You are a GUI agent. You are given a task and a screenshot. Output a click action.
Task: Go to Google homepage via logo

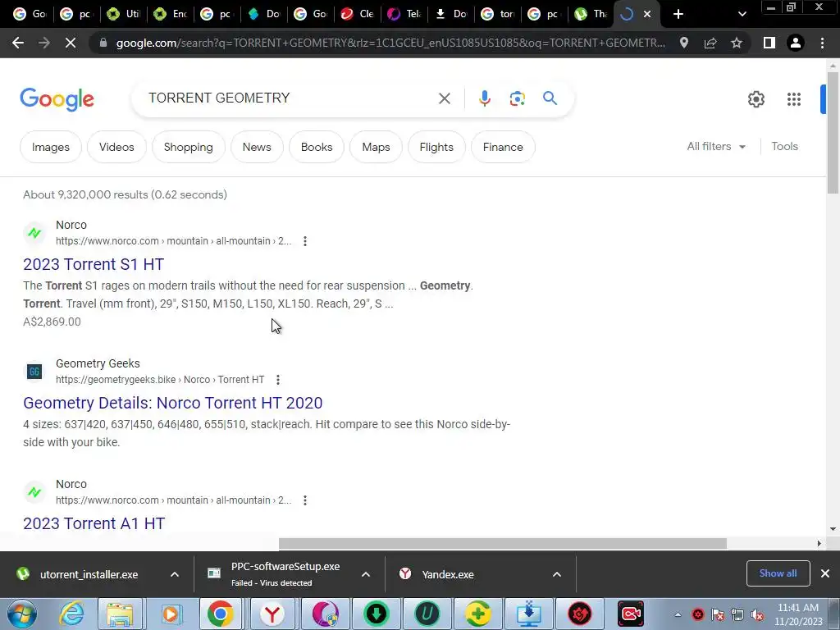click(x=57, y=99)
